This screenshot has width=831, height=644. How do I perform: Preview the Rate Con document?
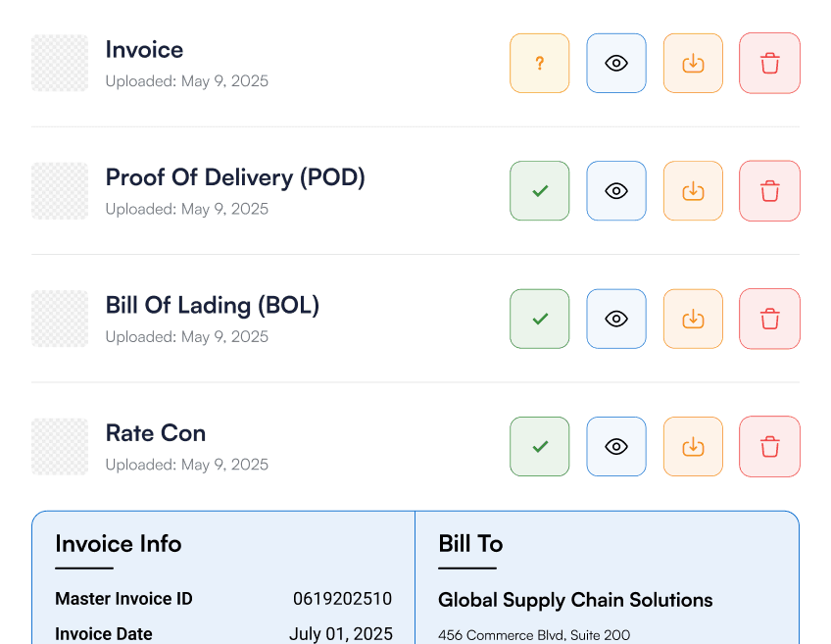[x=615, y=446]
